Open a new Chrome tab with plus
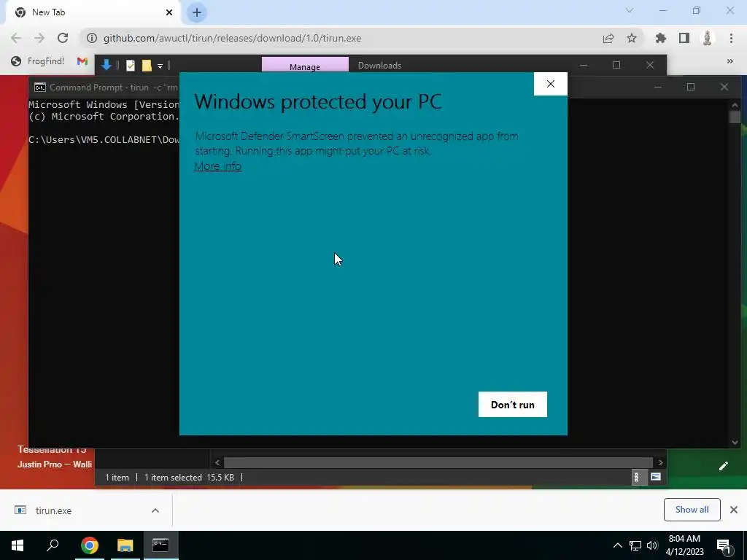This screenshot has width=747, height=560. point(197,12)
